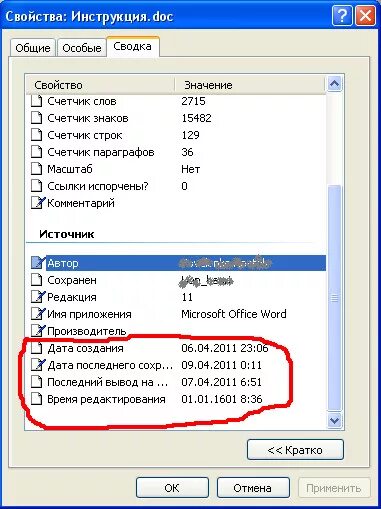Screen dimensions: 381x509
Task: Click the editable icon beside Производитель
Action: click(38, 331)
